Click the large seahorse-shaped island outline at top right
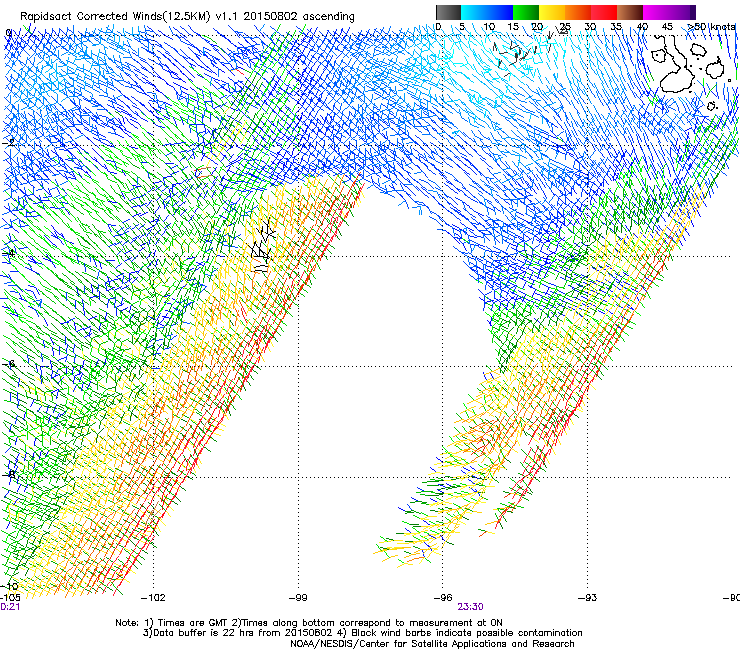Screen dimensions: 740x650 coord(675,64)
